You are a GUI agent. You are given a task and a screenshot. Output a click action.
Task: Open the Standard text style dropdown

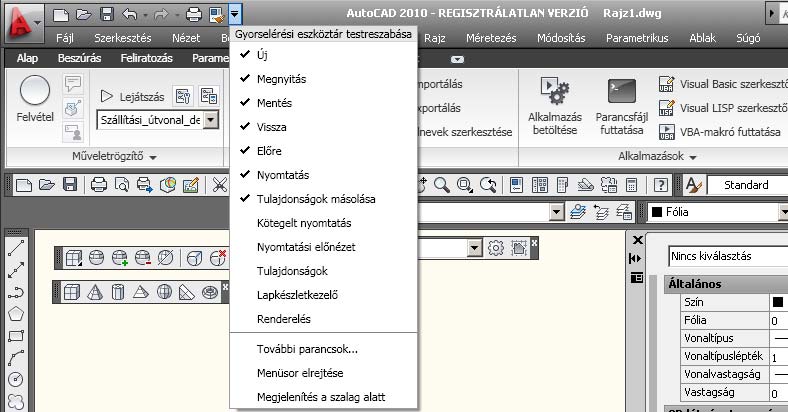[747, 185]
